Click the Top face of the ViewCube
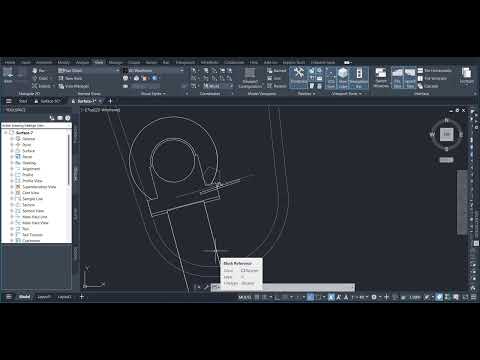 447,134
